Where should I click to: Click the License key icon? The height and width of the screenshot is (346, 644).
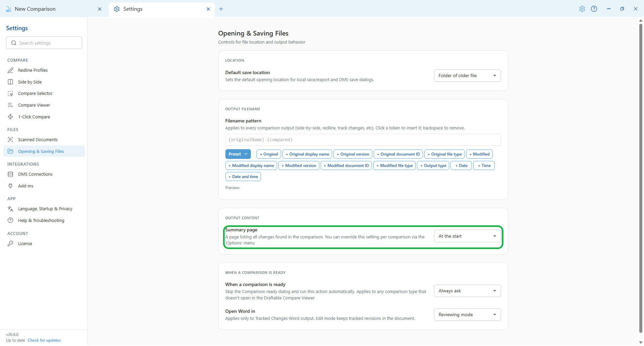coord(10,244)
